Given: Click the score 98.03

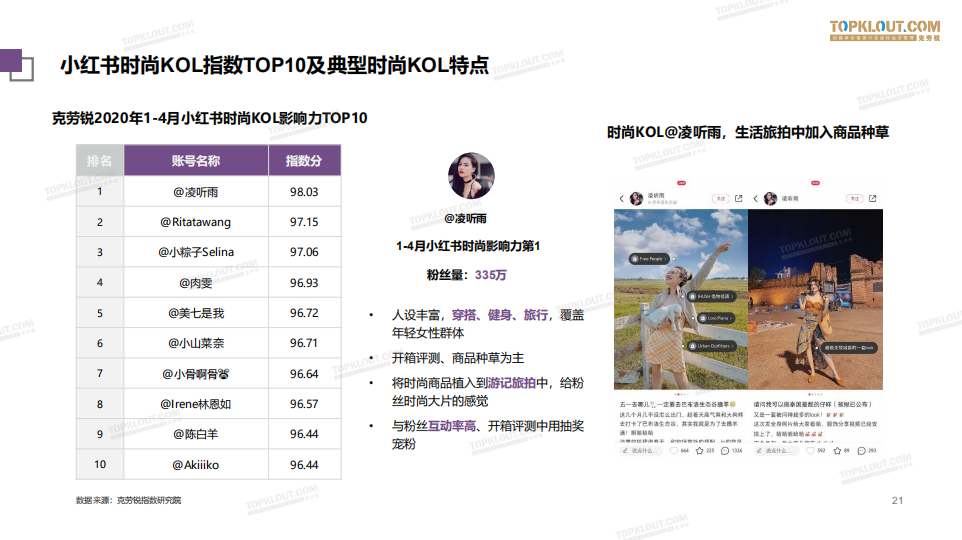Looking at the screenshot, I should point(304,192).
